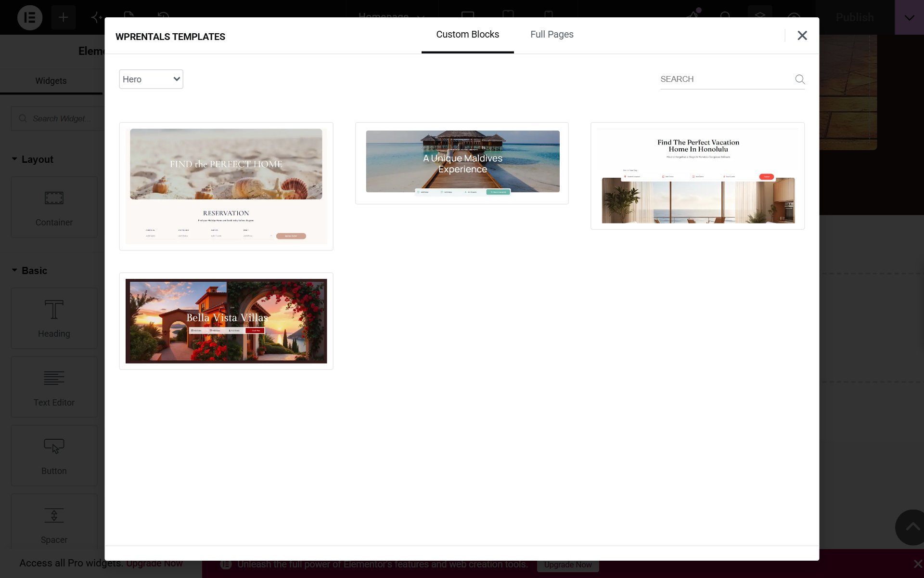The width and height of the screenshot is (924, 578).
Task: Select the Custom Blocks tab
Action: (x=467, y=35)
